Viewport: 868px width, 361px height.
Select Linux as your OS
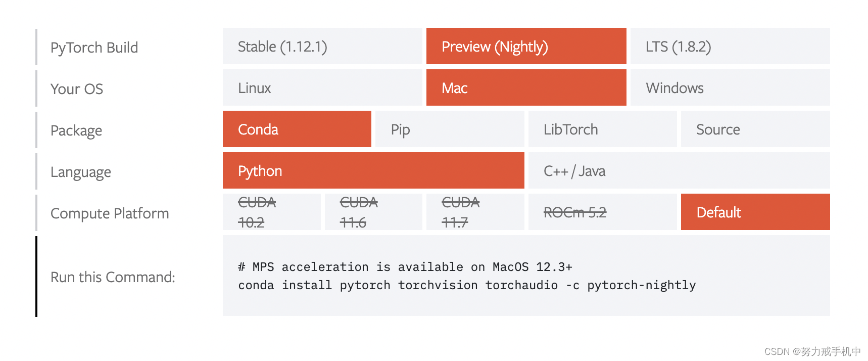click(x=322, y=87)
